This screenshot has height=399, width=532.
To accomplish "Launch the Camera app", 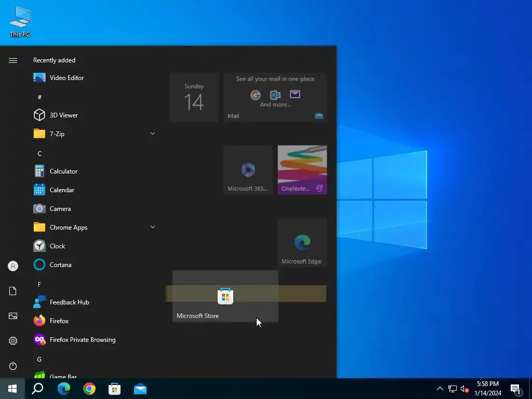I will pos(94,209).
